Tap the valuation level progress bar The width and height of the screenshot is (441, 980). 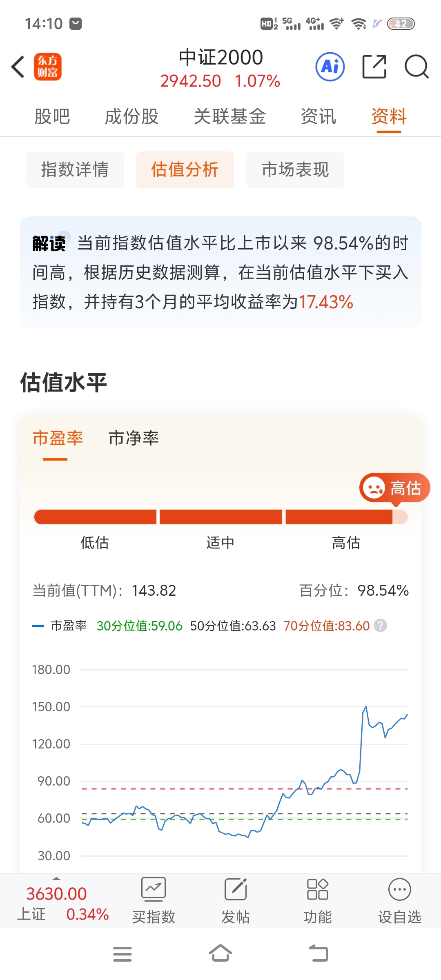click(221, 517)
